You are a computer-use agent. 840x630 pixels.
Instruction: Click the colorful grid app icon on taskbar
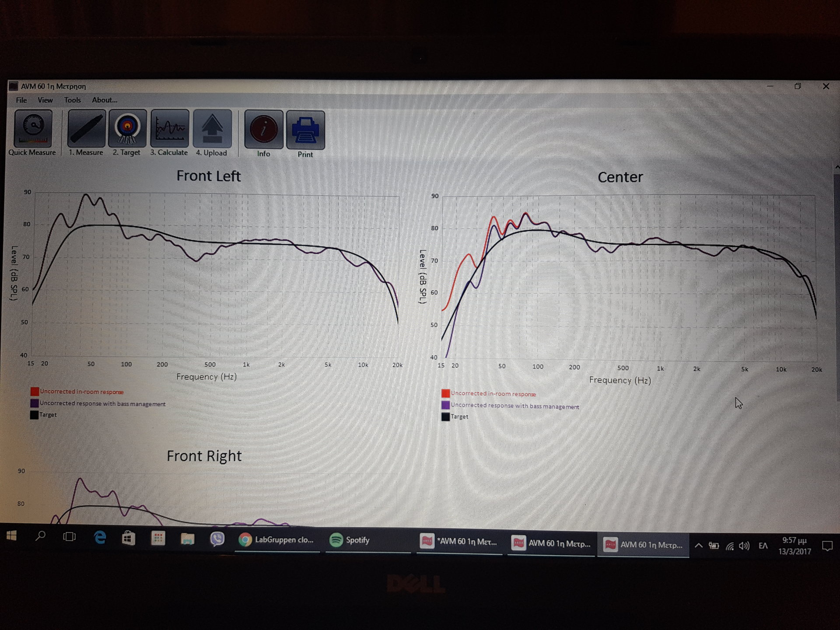(x=158, y=538)
